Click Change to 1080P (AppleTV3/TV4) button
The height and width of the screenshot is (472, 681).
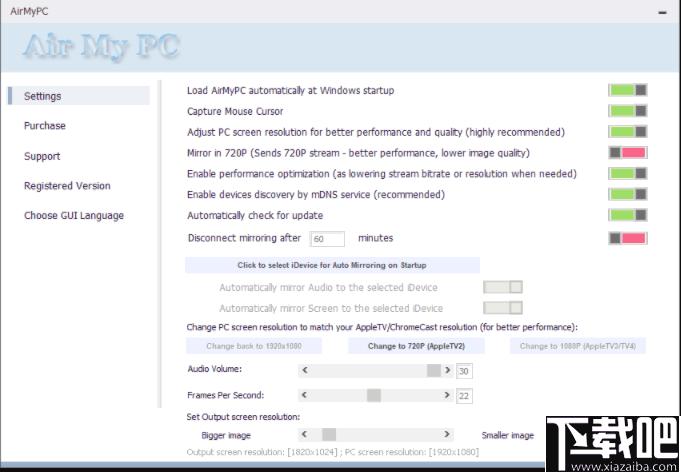coord(578,346)
